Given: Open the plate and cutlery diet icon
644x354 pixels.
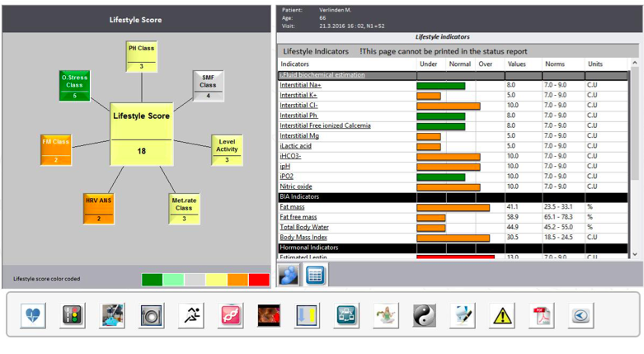Looking at the screenshot, I should pos(151,315).
